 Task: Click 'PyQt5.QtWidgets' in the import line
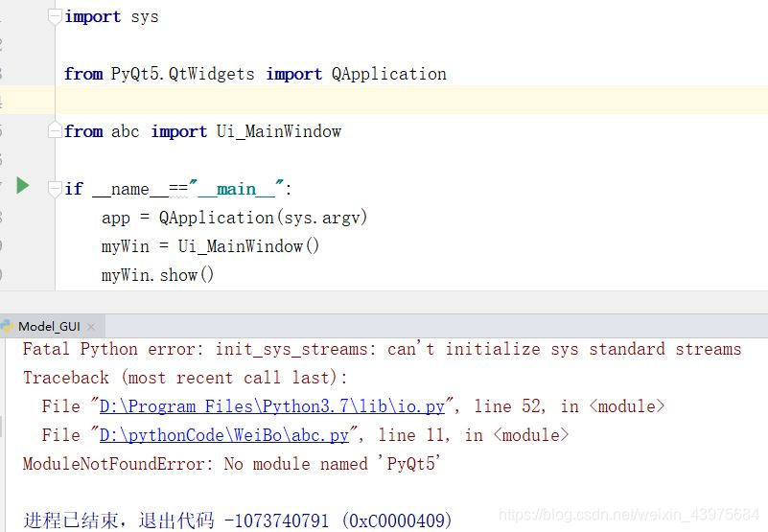coord(183,74)
